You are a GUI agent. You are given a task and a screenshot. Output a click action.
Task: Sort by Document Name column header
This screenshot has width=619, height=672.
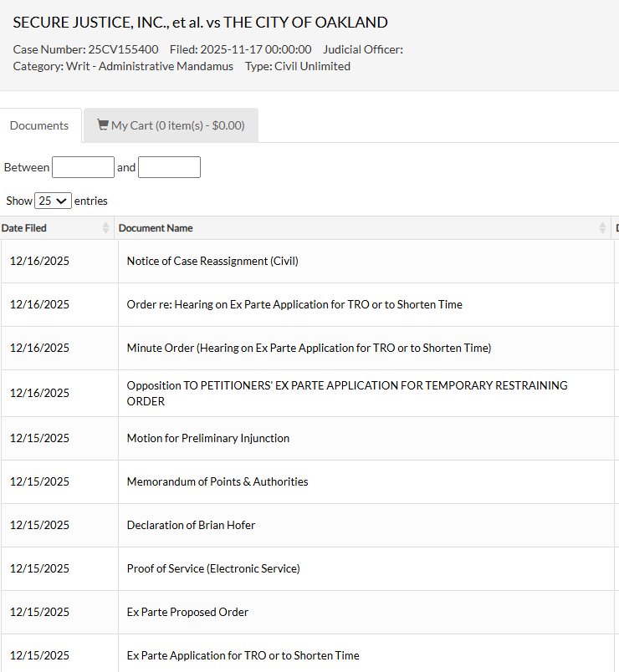[x=156, y=228]
